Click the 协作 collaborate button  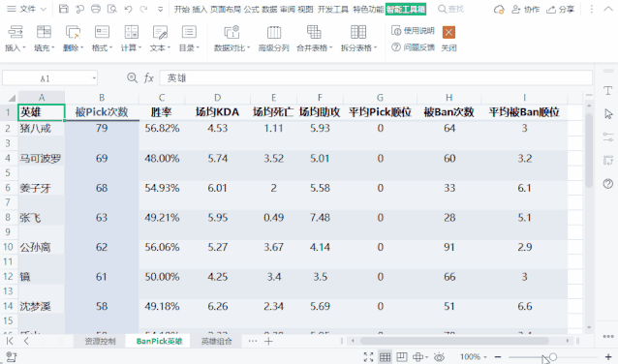coord(525,9)
